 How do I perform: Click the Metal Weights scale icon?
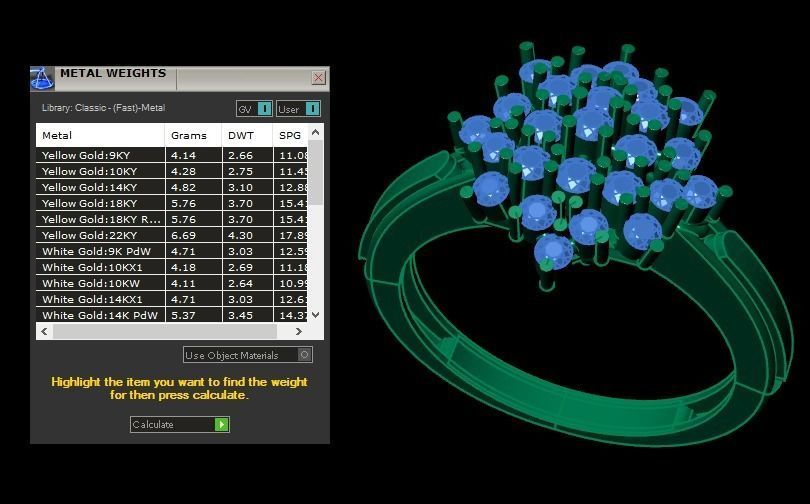coord(42,78)
